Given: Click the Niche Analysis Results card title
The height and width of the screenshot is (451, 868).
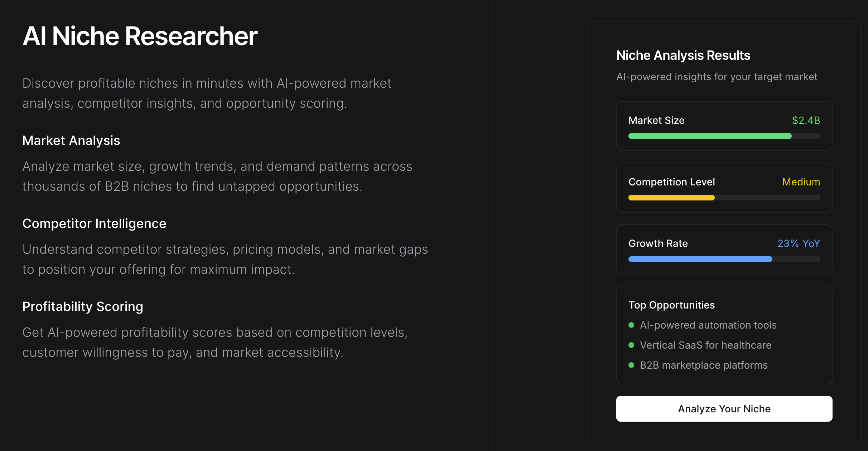Looking at the screenshot, I should [x=683, y=55].
